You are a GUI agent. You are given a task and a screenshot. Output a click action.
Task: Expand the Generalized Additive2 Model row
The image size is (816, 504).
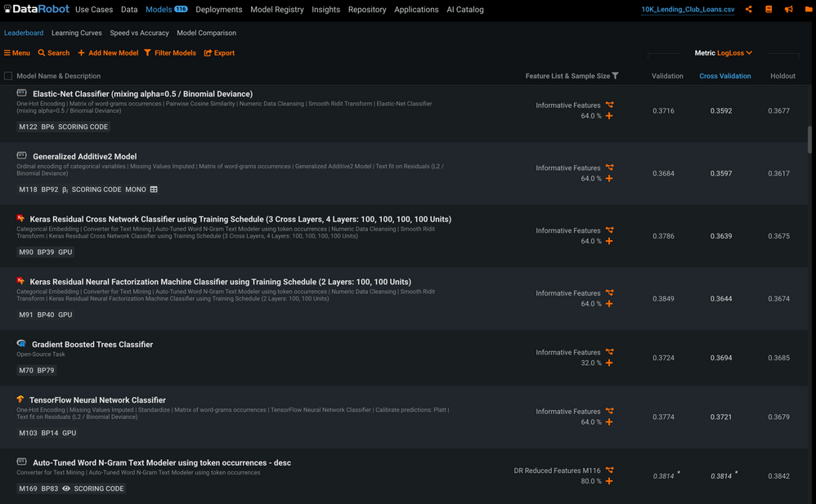click(84, 157)
